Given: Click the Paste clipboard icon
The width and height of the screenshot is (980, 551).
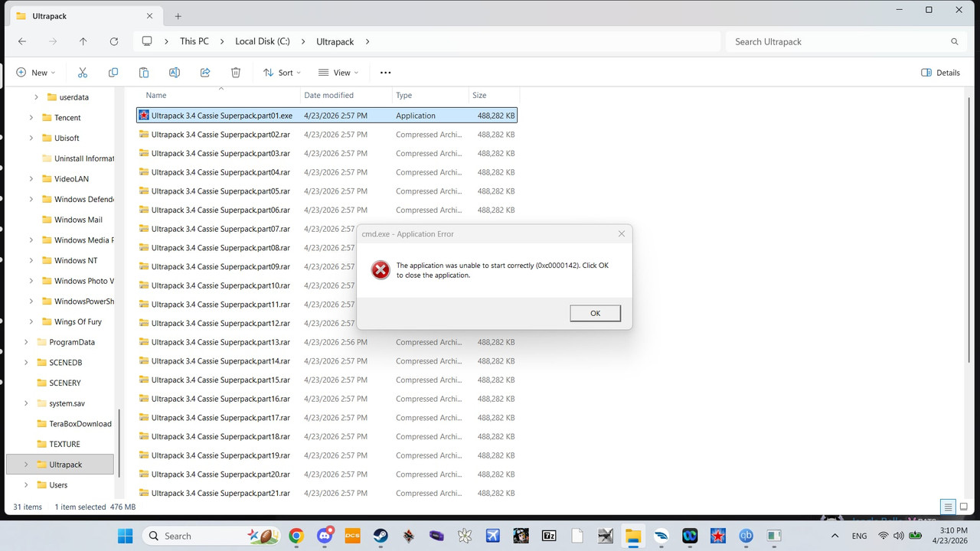Looking at the screenshot, I should 144,73.
